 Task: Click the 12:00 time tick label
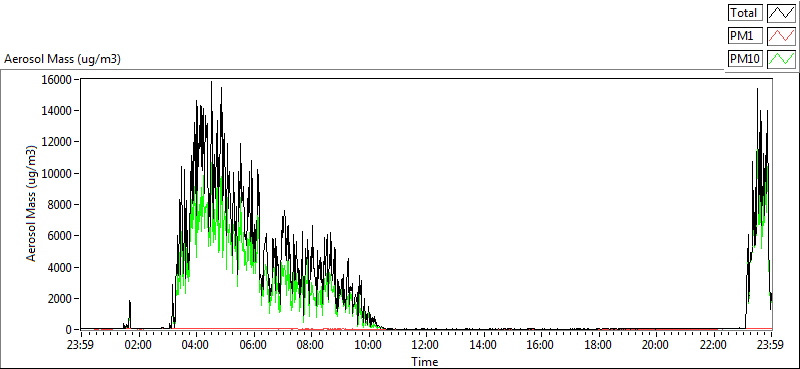point(426,344)
